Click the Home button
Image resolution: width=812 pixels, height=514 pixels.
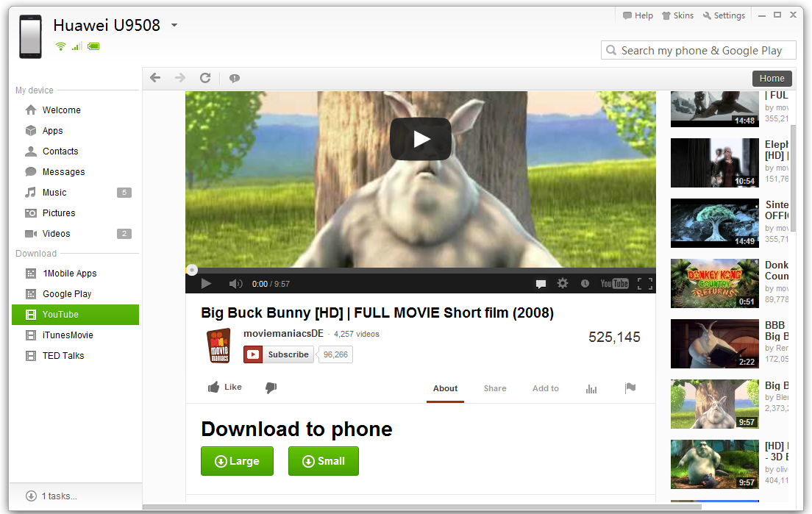772,78
